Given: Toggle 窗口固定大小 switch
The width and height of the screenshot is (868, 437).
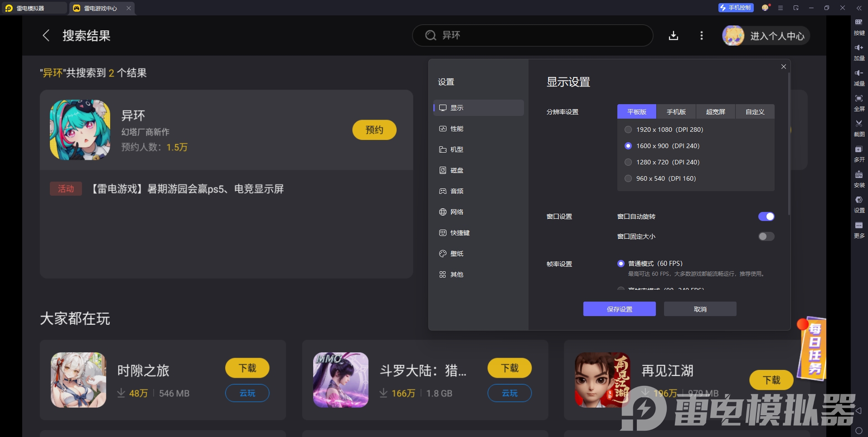Looking at the screenshot, I should pyautogui.click(x=766, y=236).
